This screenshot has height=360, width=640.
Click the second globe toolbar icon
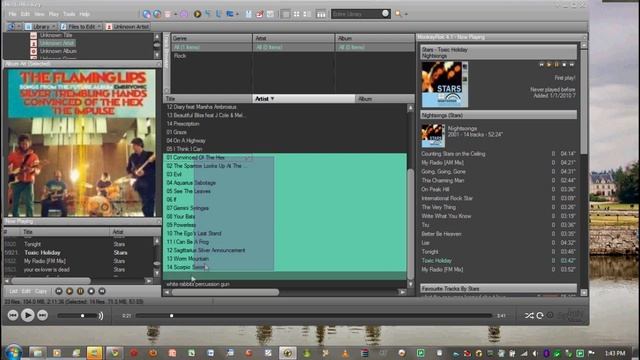[157, 14]
